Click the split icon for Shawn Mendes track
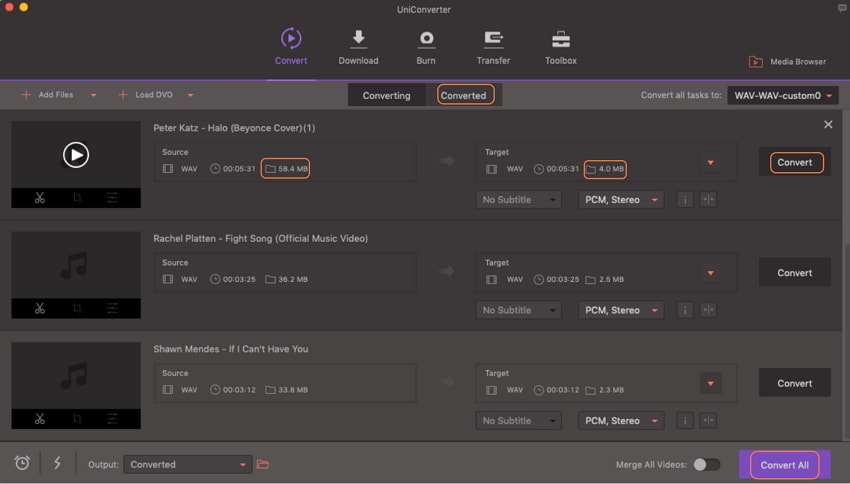The height and width of the screenshot is (484, 850). pos(709,421)
